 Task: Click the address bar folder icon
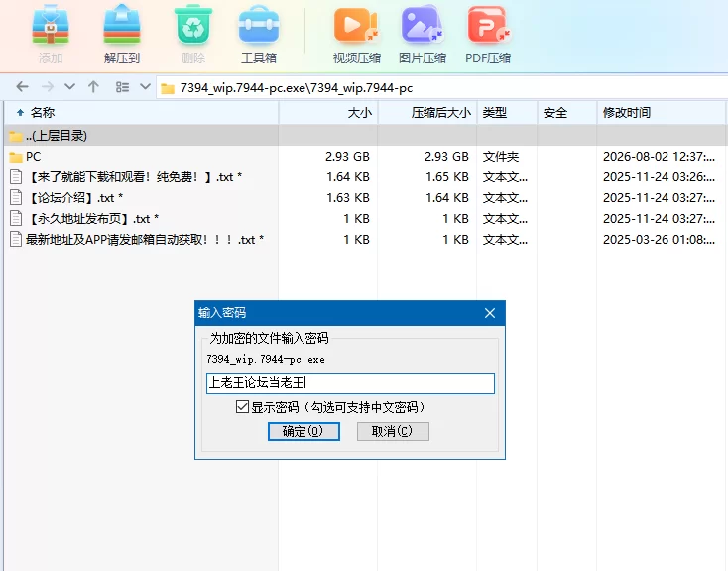point(168,88)
